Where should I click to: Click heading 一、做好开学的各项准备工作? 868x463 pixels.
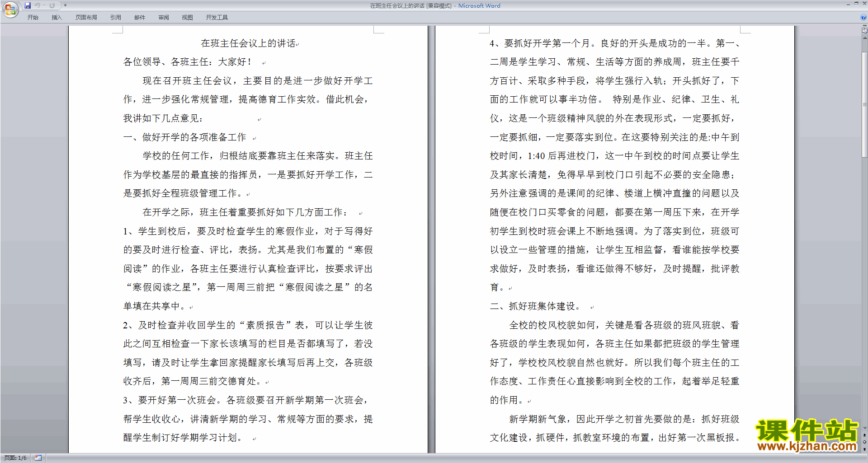point(185,137)
